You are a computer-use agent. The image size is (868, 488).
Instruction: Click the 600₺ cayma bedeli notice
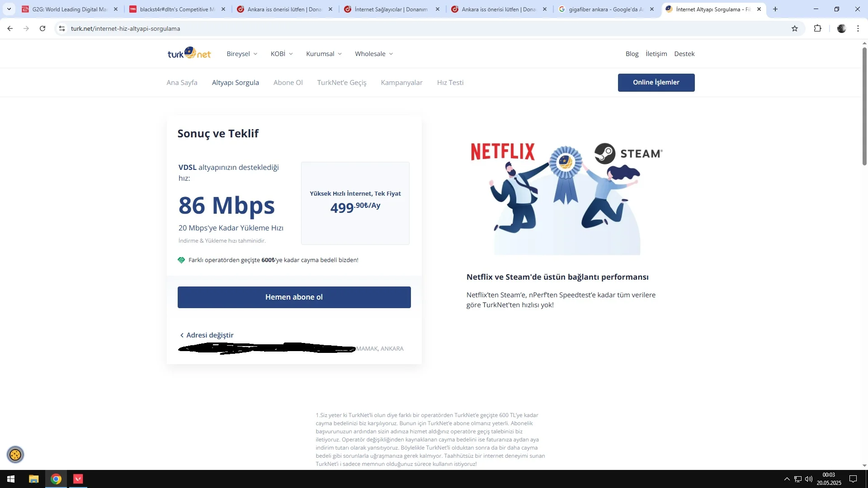coord(268,260)
